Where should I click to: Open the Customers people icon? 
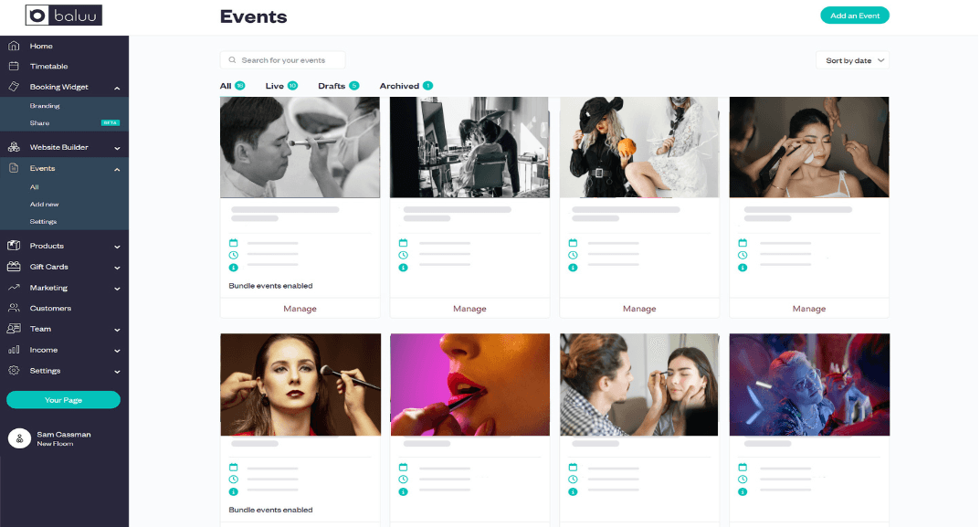14,308
